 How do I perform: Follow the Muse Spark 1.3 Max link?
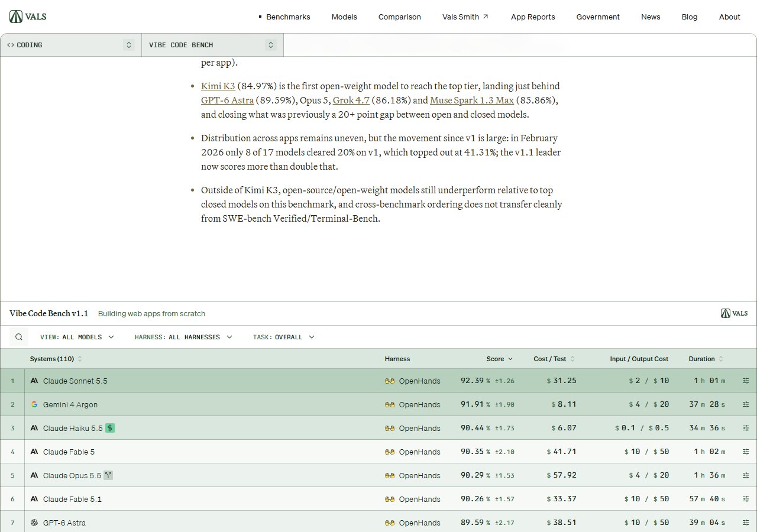(x=472, y=100)
